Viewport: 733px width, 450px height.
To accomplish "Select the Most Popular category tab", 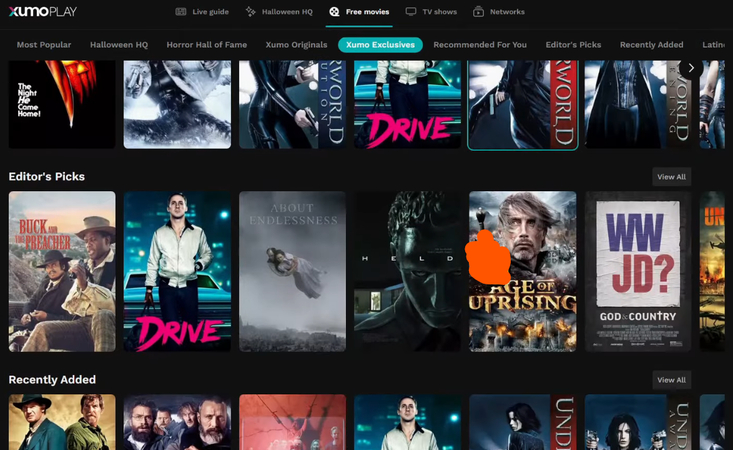I will click(45, 45).
